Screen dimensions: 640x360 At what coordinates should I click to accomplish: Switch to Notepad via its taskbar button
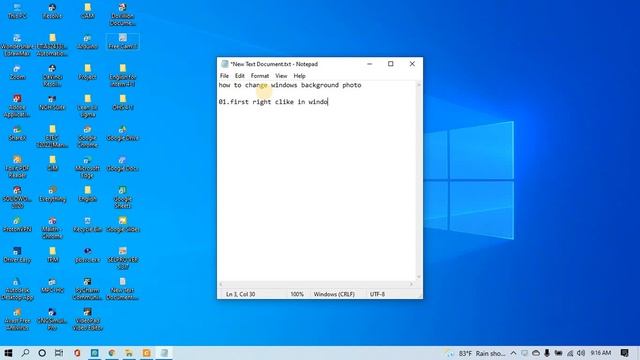[x=164, y=353]
